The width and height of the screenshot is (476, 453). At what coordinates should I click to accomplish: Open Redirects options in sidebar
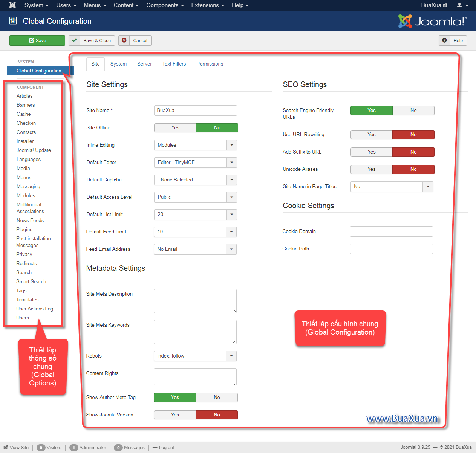26,264
